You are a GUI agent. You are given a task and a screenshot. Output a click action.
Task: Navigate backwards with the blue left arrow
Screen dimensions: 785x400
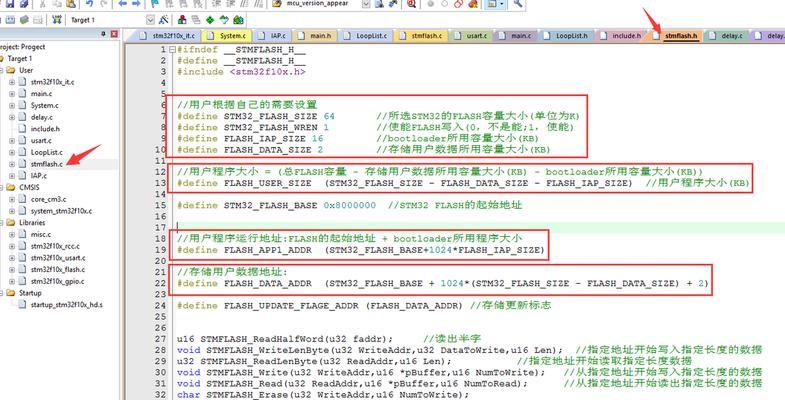122,4
